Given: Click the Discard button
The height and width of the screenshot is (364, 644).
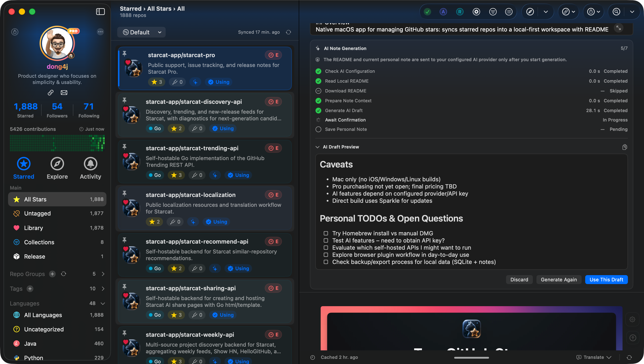Looking at the screenshot, I should 519,280.
